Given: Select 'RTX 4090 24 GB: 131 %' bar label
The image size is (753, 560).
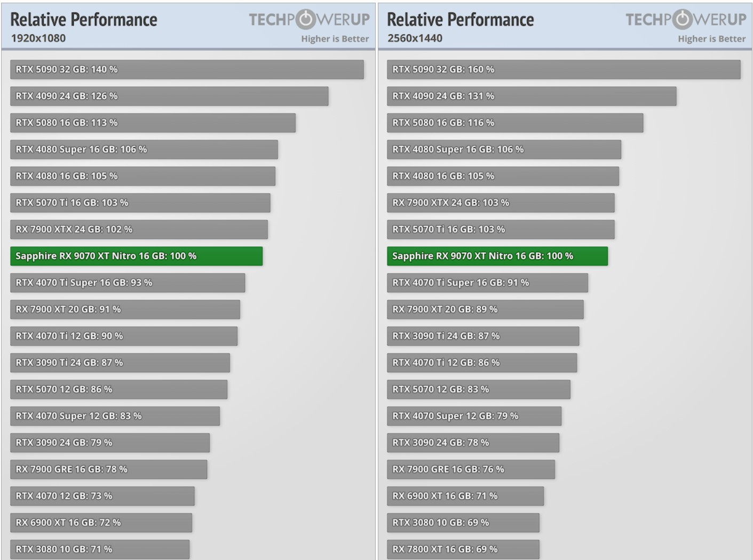Looking at the screenshot, I should (443, 96).
